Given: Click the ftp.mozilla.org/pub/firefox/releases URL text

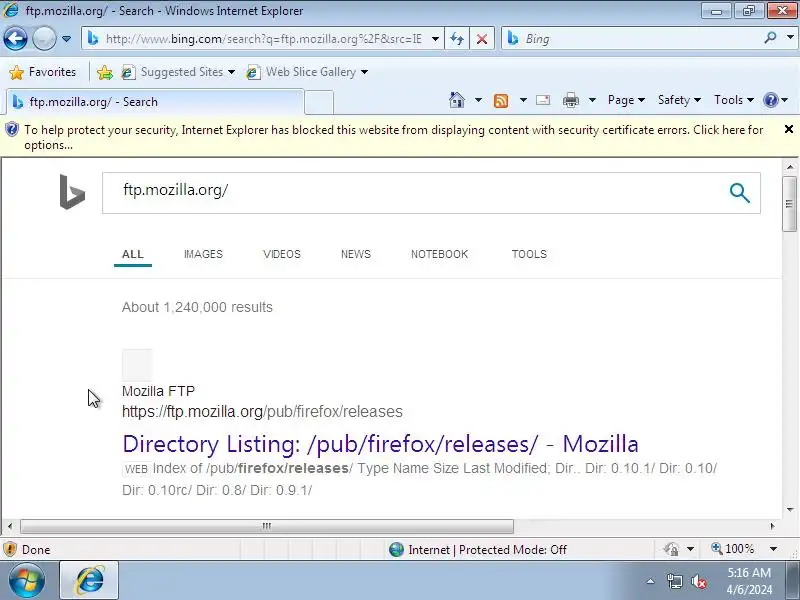Looking at the screenshot, I should 262,411.
